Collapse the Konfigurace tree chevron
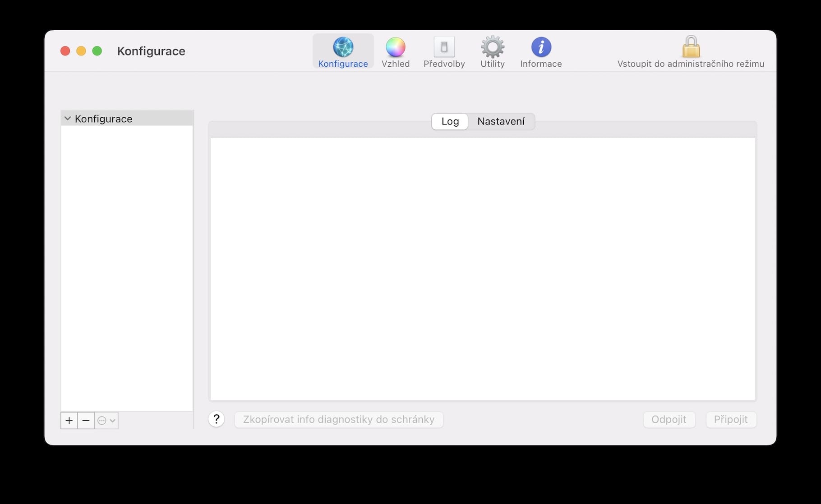821x504 pixels. pyautogui.click(x=68, y=119)
